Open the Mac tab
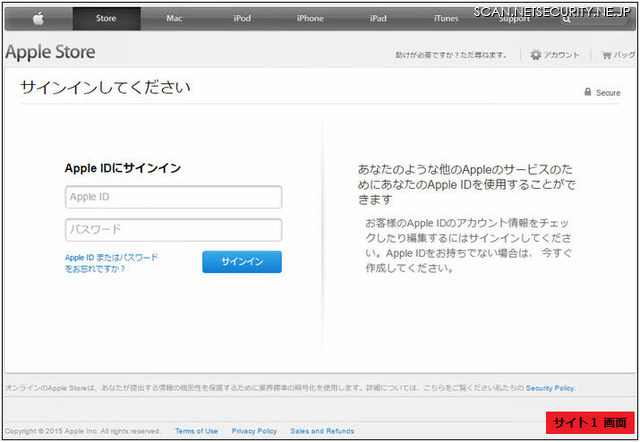Viewport: 640px width, 442px height. (174, 18)
